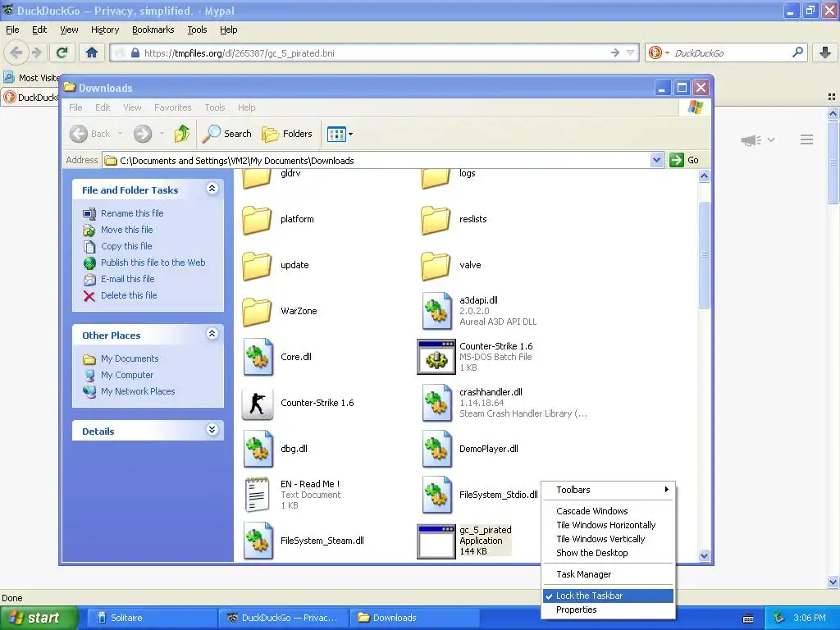Switch to Solitaire in the taskbar

point(150,618)
